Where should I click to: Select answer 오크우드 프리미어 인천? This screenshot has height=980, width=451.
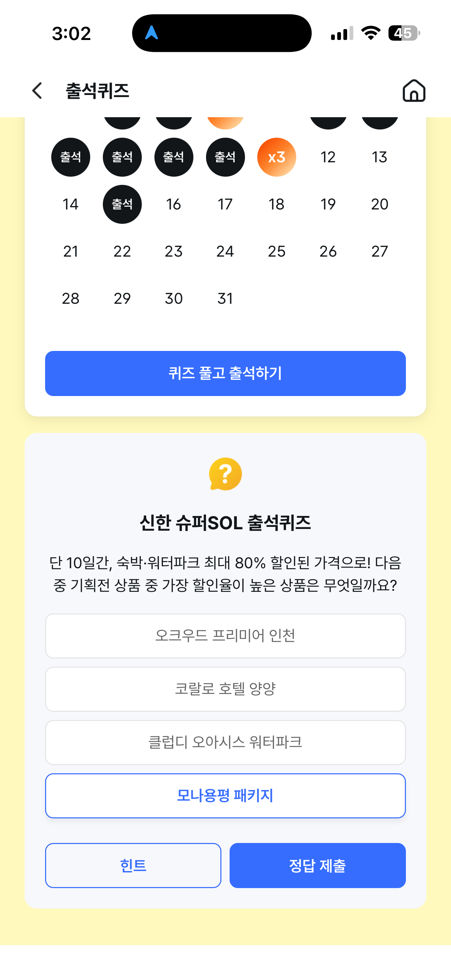click(x=225, y=636)
